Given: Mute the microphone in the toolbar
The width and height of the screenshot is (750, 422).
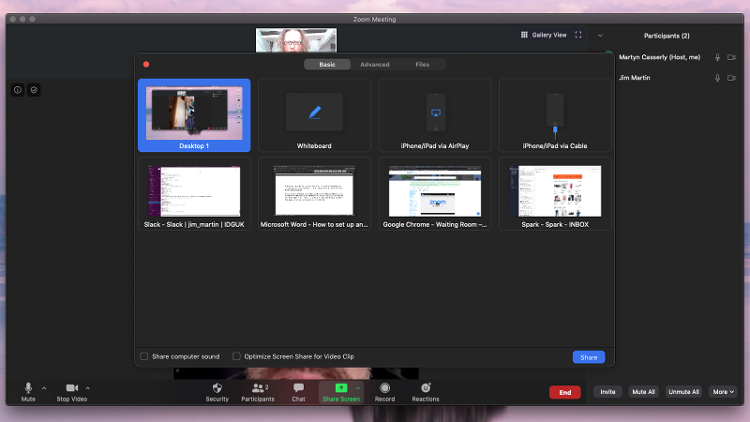Looking at the screenshot, I should point(28,388).
